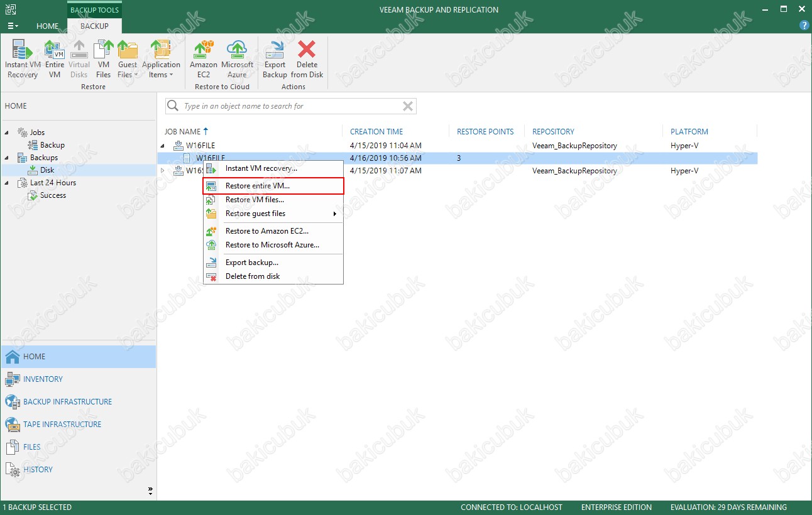Viewport: 812px width, 515px height.
Task: Open the Guest Files ribbon dropdown
Action: coord(128,59)
